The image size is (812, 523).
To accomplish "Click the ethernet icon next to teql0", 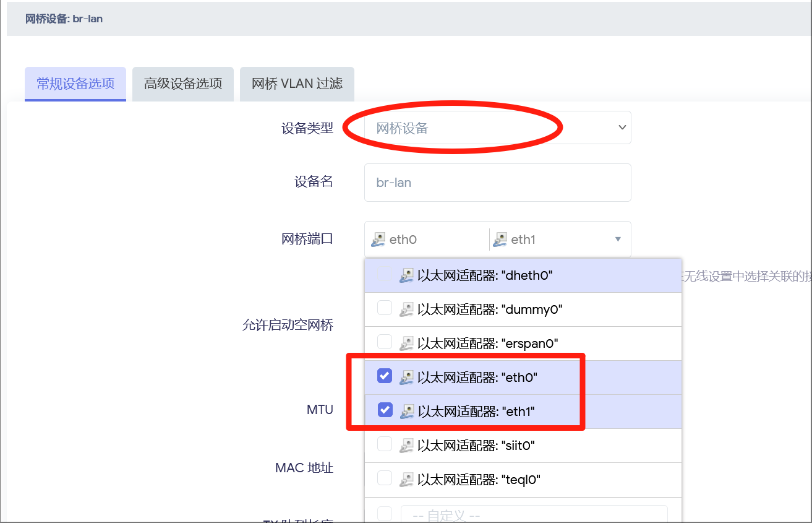I will [x=406, y=479].
